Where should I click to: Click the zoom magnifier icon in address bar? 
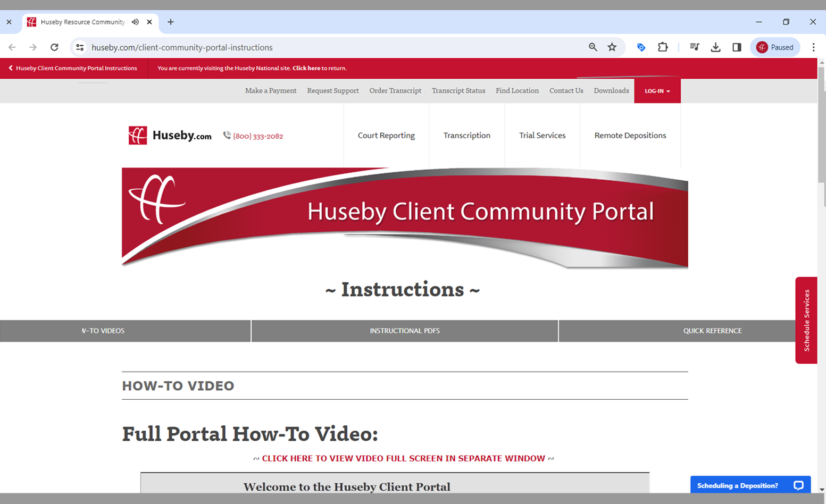pyautogui.click(x=593, y=47)
